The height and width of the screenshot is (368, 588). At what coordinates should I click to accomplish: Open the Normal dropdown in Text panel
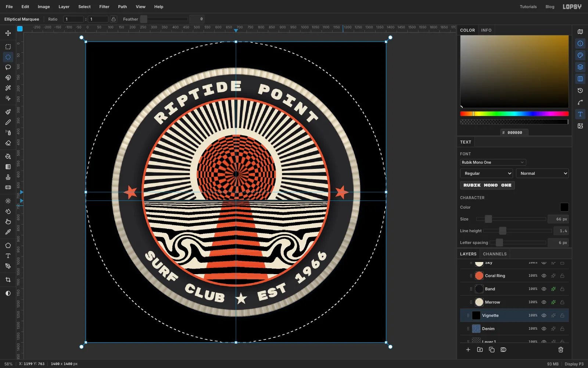(x=542, y=173)
